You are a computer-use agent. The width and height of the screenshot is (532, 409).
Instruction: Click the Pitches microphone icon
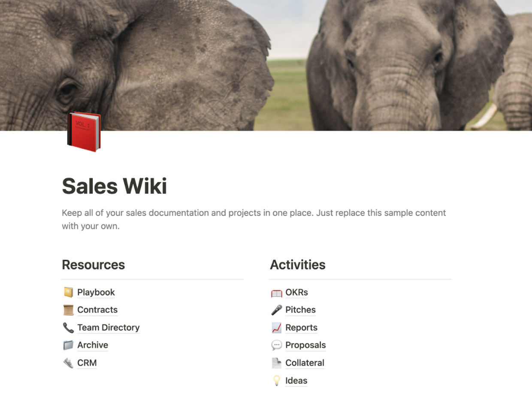coord(277,310)
